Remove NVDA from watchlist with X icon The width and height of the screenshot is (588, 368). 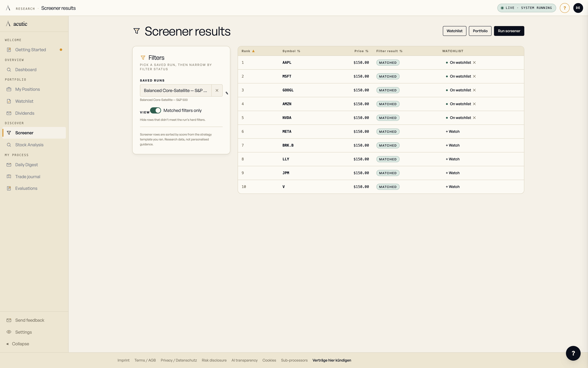tap(474, 118)
